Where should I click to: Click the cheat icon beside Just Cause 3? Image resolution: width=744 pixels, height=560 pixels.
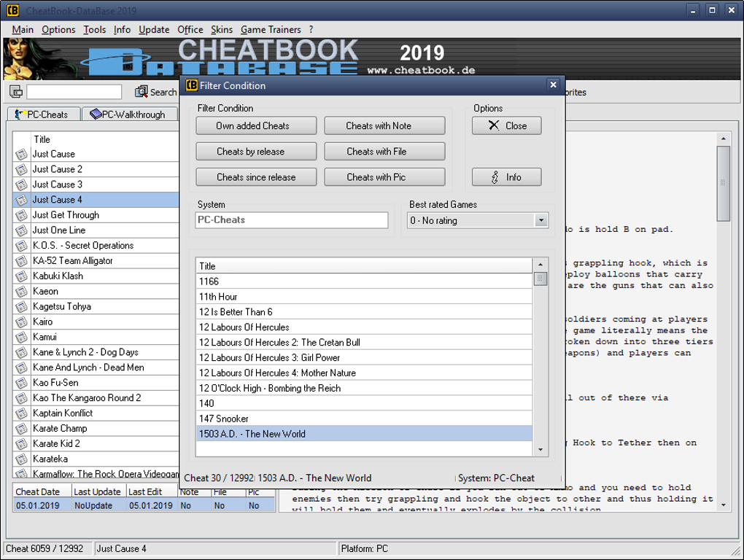point(21,184)
